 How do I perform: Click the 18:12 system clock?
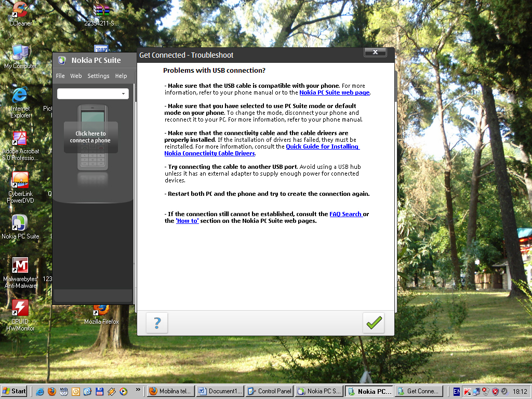(520, 392)
